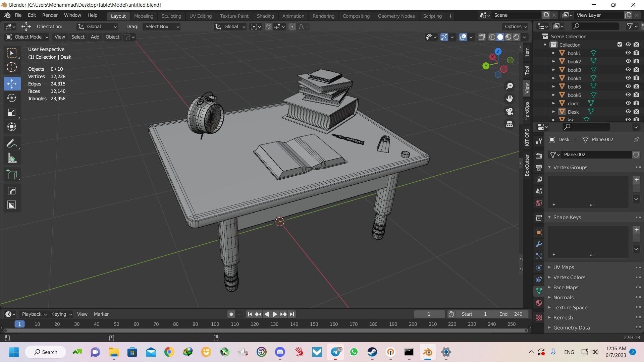
Task: Uncheck the Collection exclude checkbox
Action: pos(620,45)
